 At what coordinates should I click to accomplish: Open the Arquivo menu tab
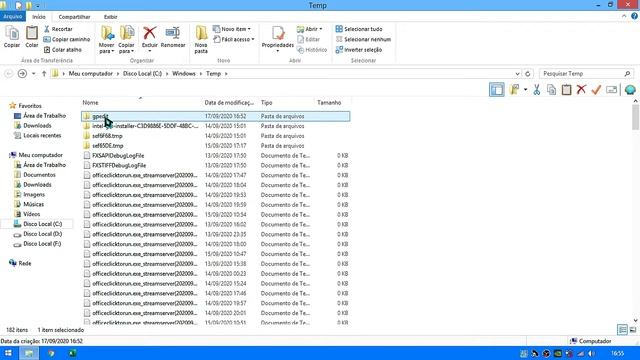[x=13, y=17]
